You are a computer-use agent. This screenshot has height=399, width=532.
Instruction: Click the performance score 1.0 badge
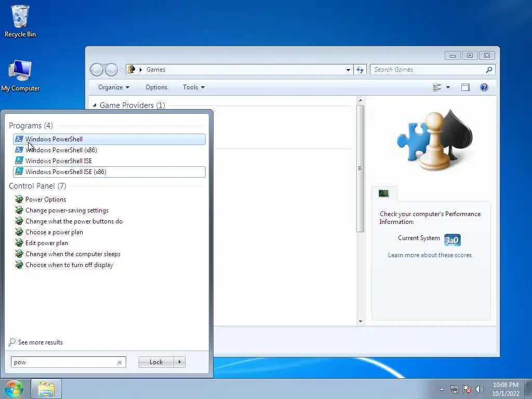[x=453, y=240]
